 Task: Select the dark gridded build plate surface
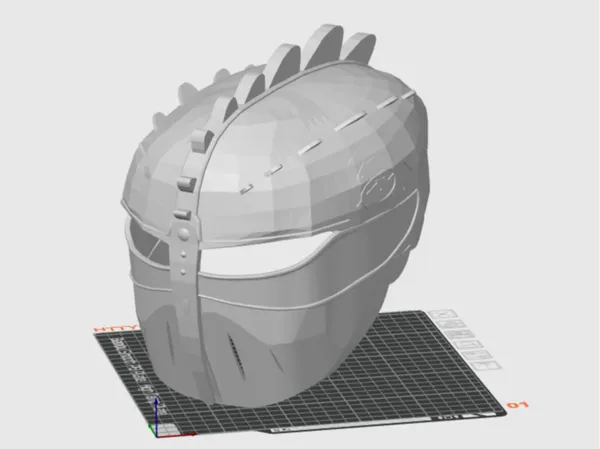(x=402, y=375)
